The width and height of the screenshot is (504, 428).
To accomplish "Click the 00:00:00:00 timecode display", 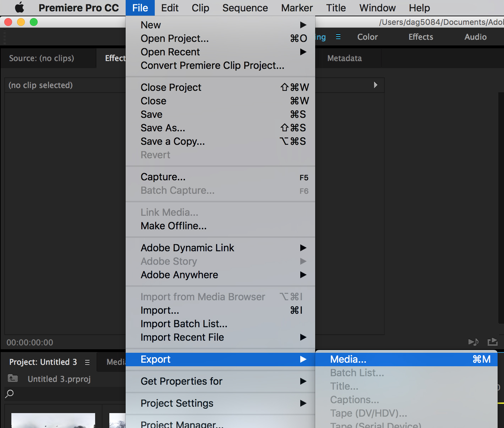I will click(x=30, y=342).
